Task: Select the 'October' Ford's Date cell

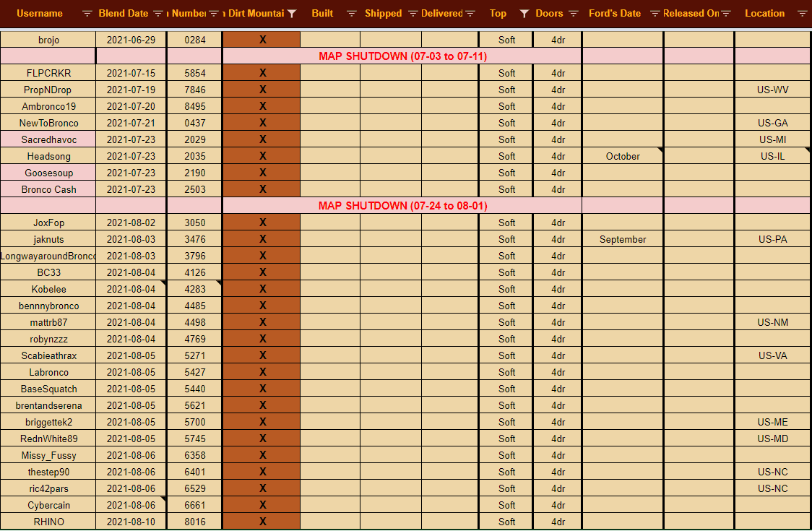Action: [x=623, y=156]
